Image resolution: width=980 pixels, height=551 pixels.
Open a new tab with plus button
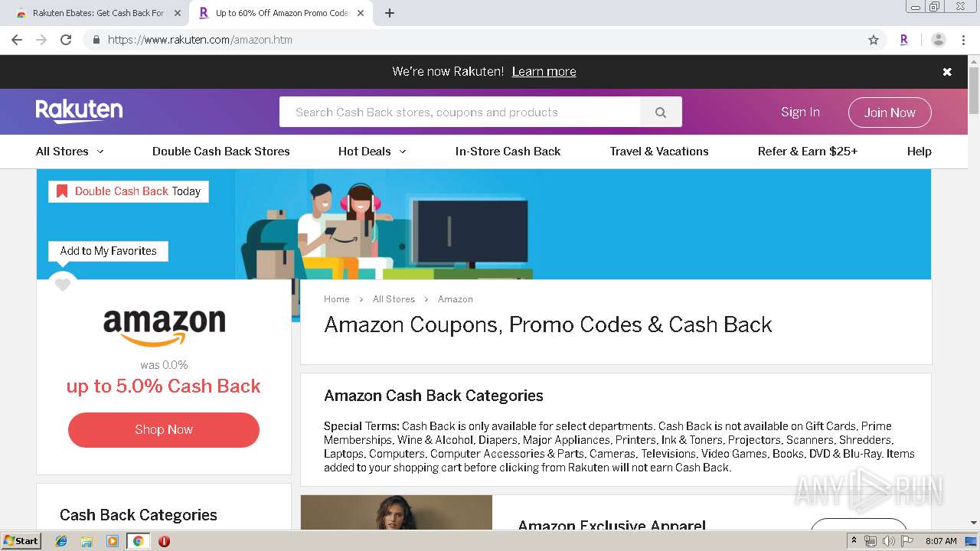tap(390, 13)
